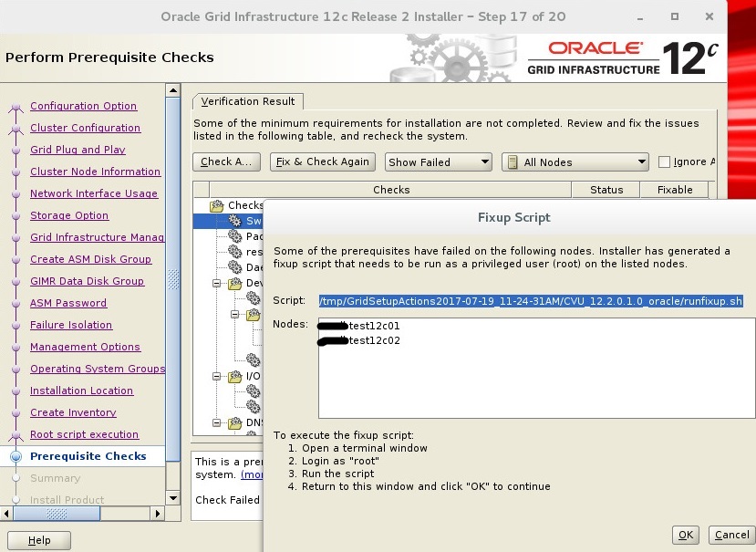The image size is (756, 552).
Task: Click the folder icon of the 'DNS' tree node
Action: (x=234, y=422)
